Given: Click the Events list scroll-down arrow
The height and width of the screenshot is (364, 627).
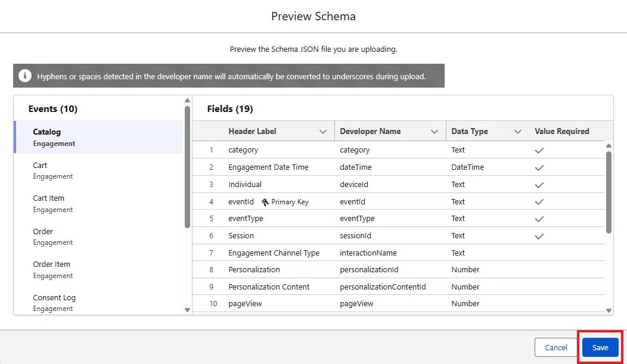Looking at the screenshot, I should tap(187, 310).
